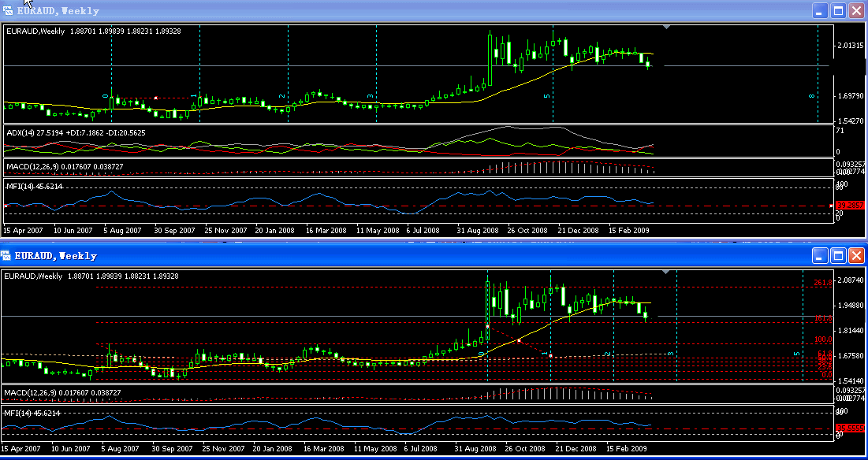Click the 6 Jul 2008 date in bottom chart

point(421,448)
